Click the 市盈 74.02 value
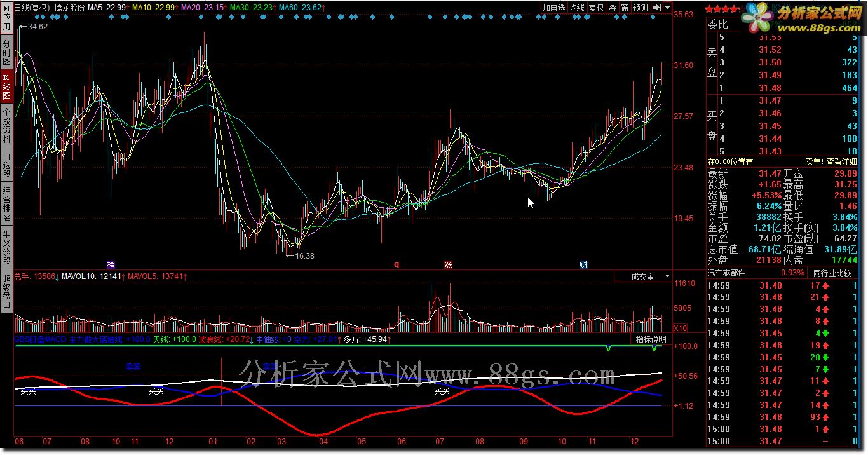868x455 pixels. tap(770, 238)
